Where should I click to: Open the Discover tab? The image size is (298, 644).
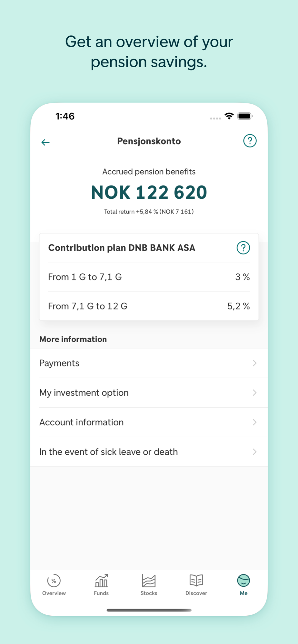(196, 581)
